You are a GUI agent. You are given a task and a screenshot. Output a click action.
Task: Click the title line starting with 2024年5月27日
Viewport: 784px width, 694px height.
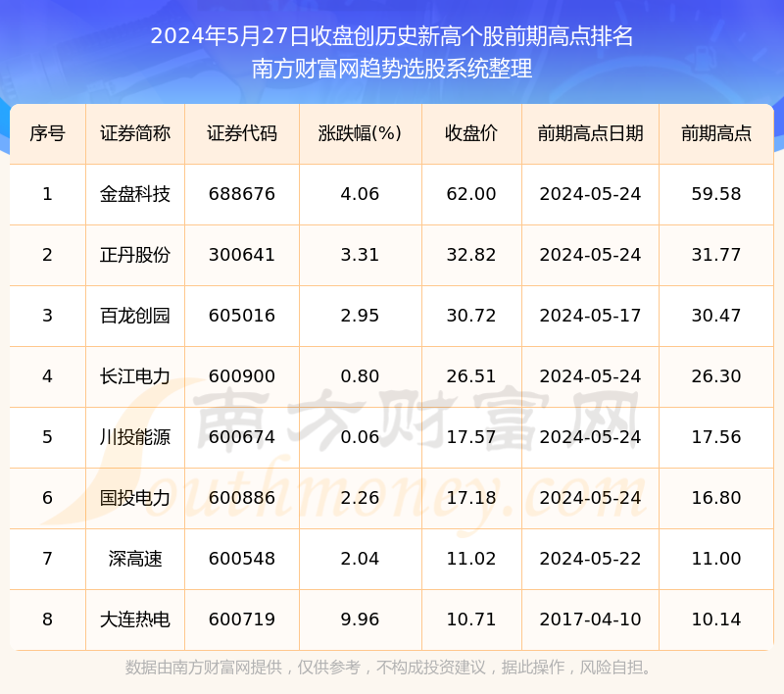(x=391, y=36)
